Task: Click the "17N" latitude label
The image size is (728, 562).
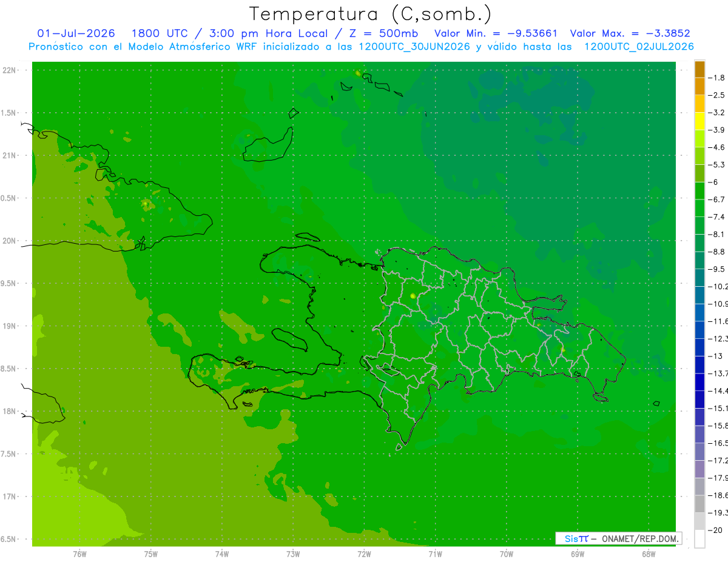Action: click(x=9, y=497)
